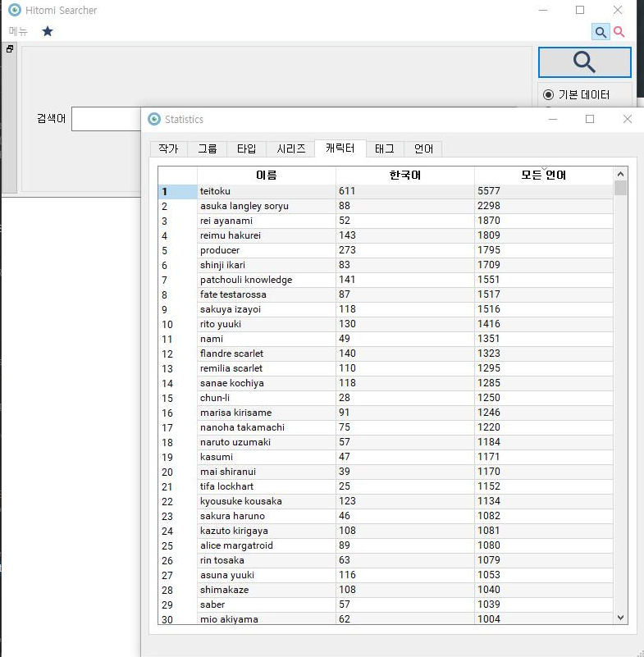Click the 'asuna yuuki' cell
The image size is (644, 657).
(267, 575)
